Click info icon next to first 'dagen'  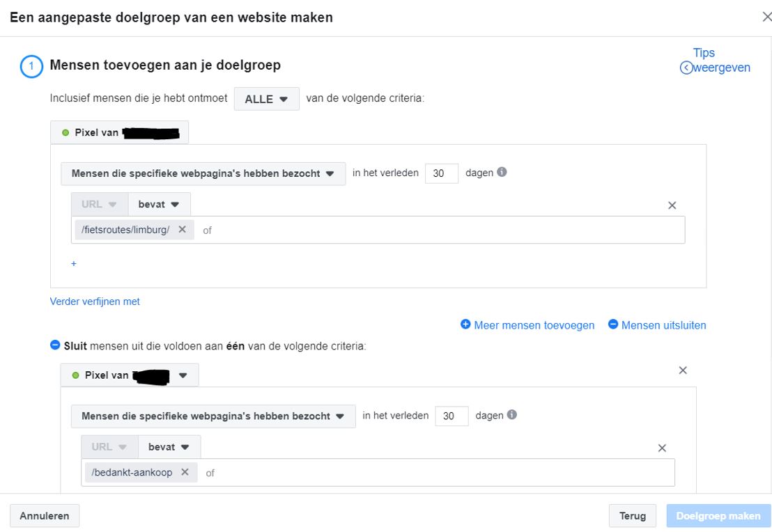(x=502, y=173)
